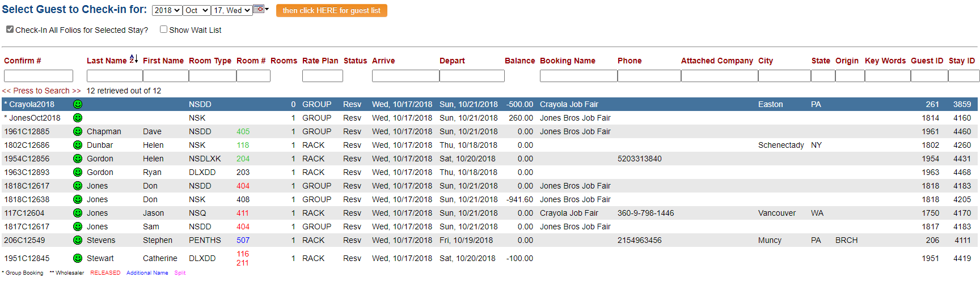Sort by the Arrive column header
The height and width of the screenshot is (282, 980).
(x=383, y=61)
